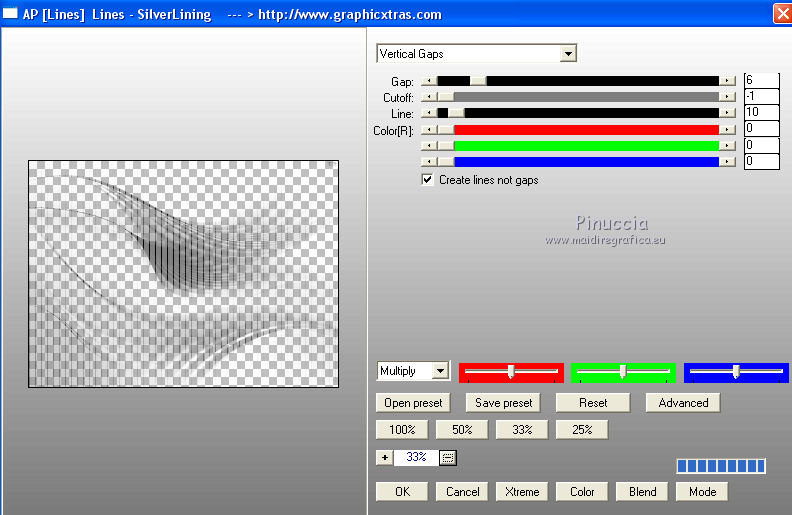Open the Multiply blend mode dropdown
The height and width of the screenshot is (515, 792).
pyautogui.click(x=440, y=371)
